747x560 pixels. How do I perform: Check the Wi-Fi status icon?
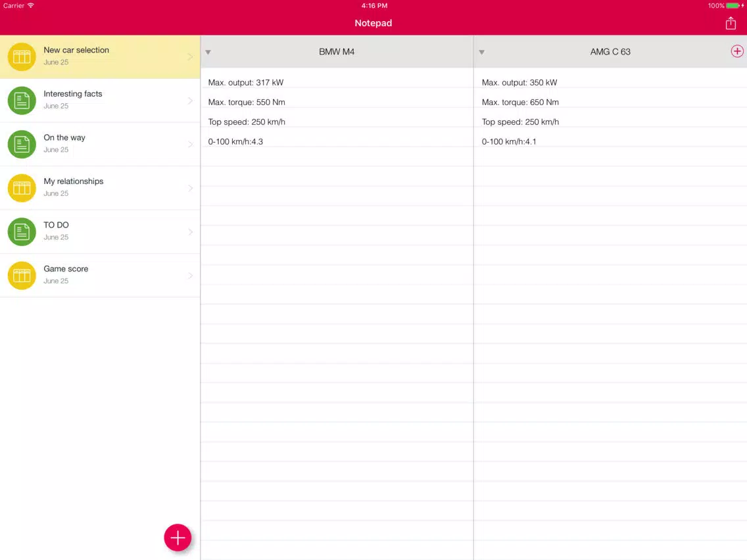click(30, 6)
